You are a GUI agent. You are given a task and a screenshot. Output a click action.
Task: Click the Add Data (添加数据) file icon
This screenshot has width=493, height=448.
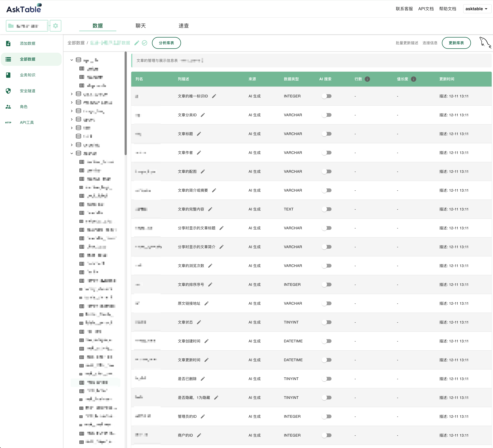[8, 43]
